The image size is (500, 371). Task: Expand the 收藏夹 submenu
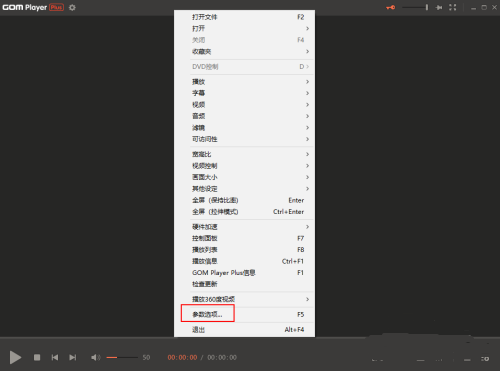click(244, 51)
